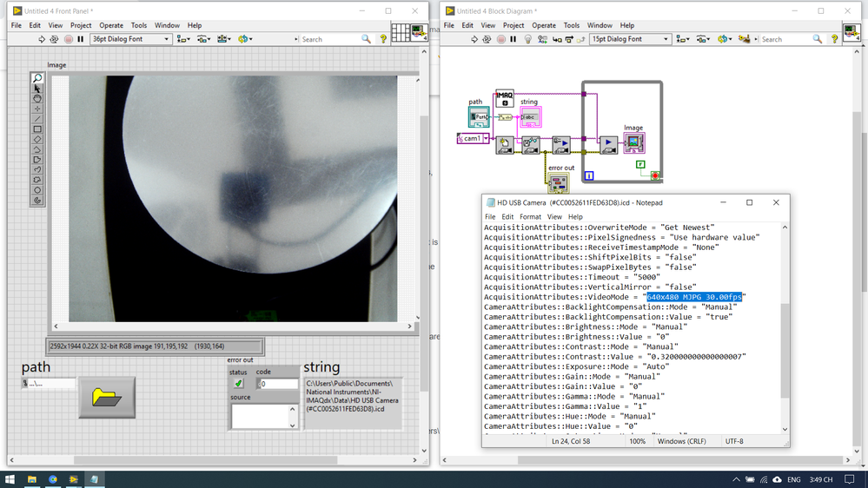868x488 pixels.
Task: Click the context Help question mark in Block Diagram
Action: point(835,39)
